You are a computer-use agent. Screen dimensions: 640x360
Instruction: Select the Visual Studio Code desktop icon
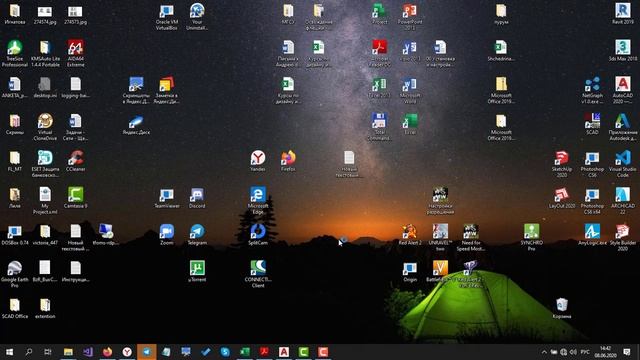[622, 164]
